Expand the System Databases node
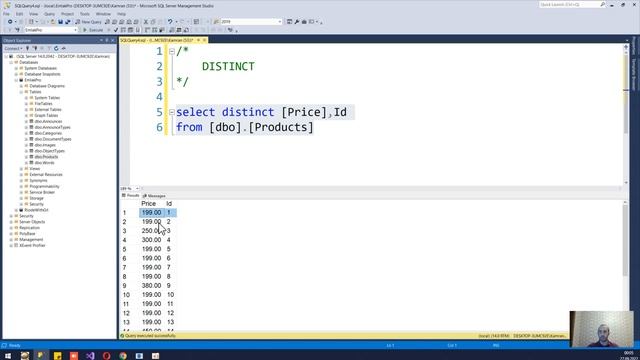This screenshot has height=360, width=640. click(16, 68)
